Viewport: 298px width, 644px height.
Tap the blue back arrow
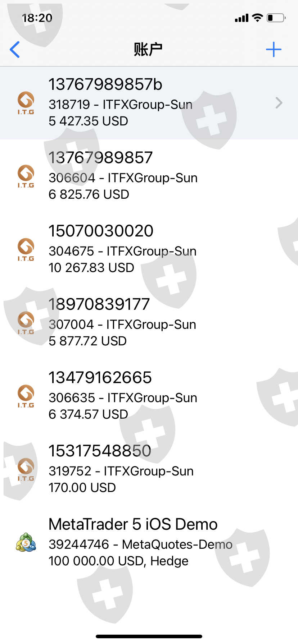(x=15, y=50)
